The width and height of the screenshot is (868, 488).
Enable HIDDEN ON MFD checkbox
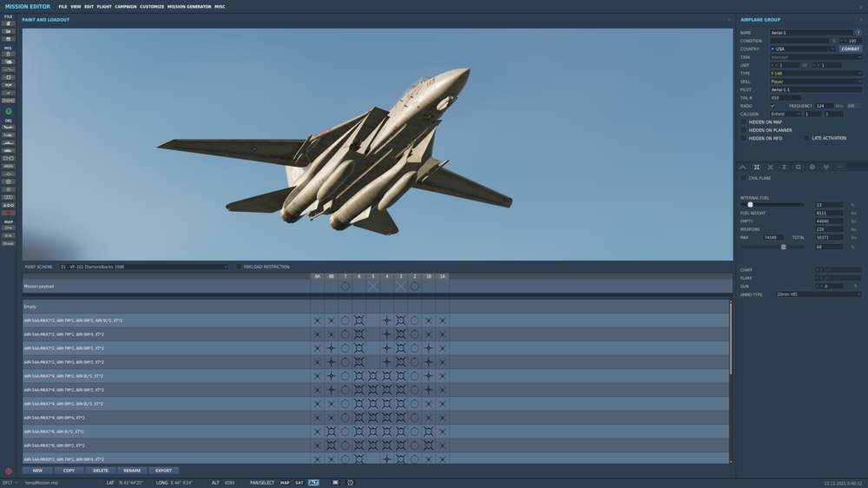[744, 138]
